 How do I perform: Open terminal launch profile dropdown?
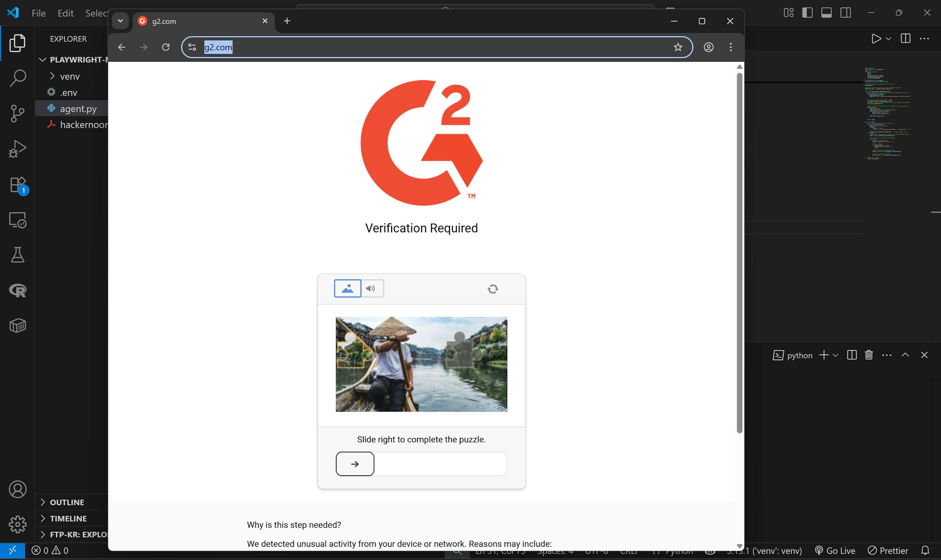click(x=835, y=355)
